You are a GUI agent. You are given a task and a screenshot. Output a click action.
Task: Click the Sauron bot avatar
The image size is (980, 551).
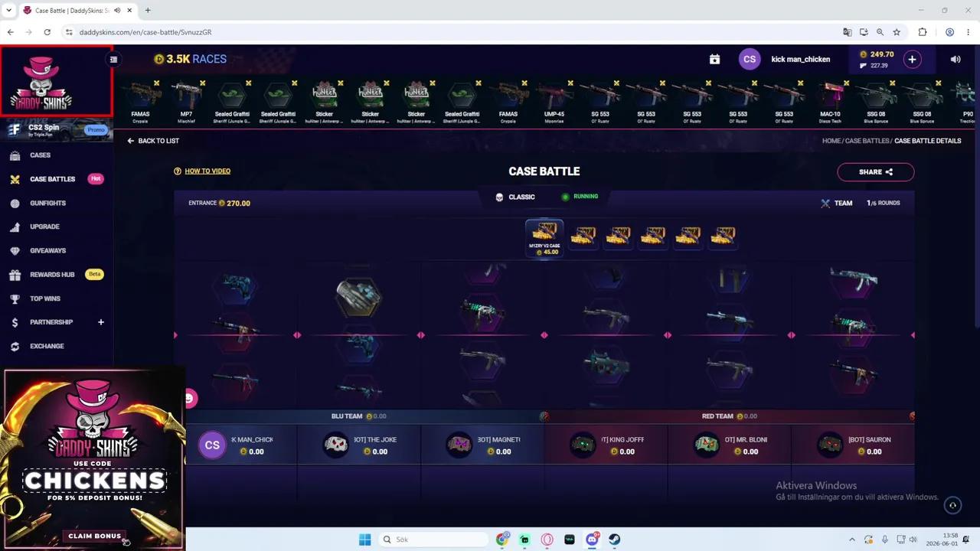(830, 445)
